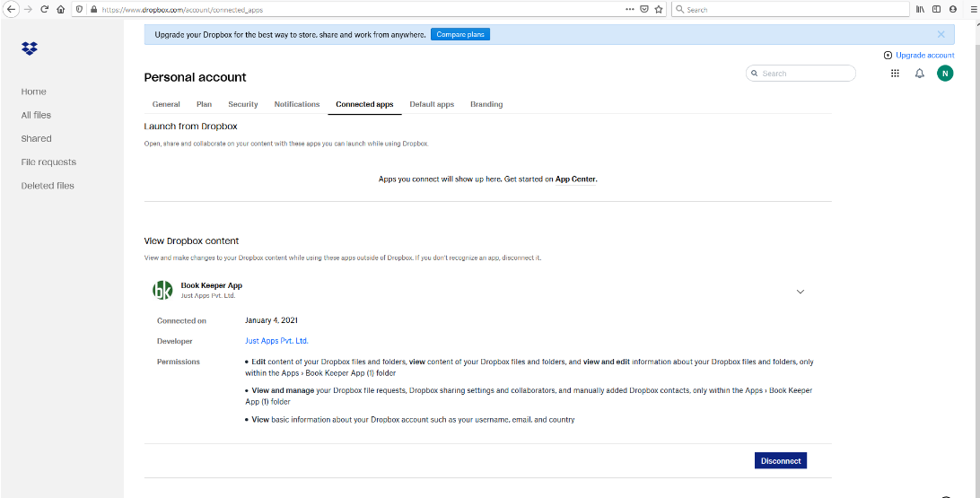Open All files in the sidebar
The image size is (980, 498).
pyautogui.click(x=36, y=115)
